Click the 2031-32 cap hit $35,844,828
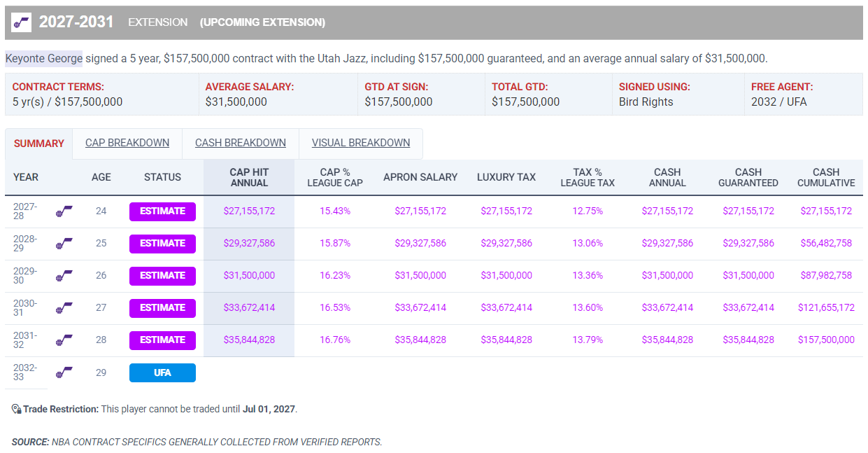 [x=249, y=340]
